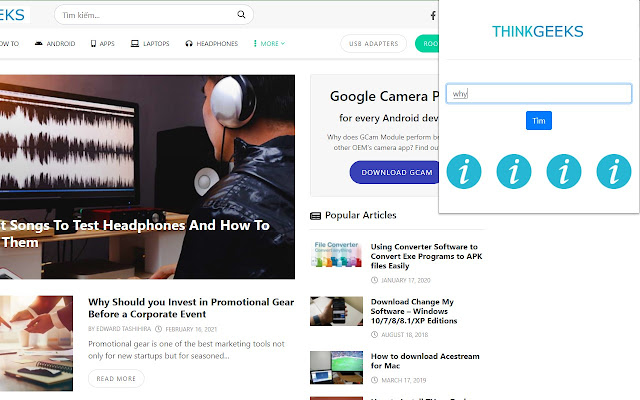
Task: Click the MARCH 17, 2019 date text
Action: pyautogui.click(x=404, y=380)
